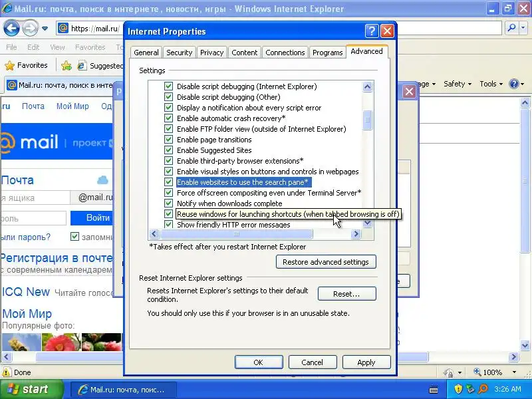The width and height of the screenshot is (532, 399).
Task: Open the recent pages dropdown arrow
Action: point(45,29)
